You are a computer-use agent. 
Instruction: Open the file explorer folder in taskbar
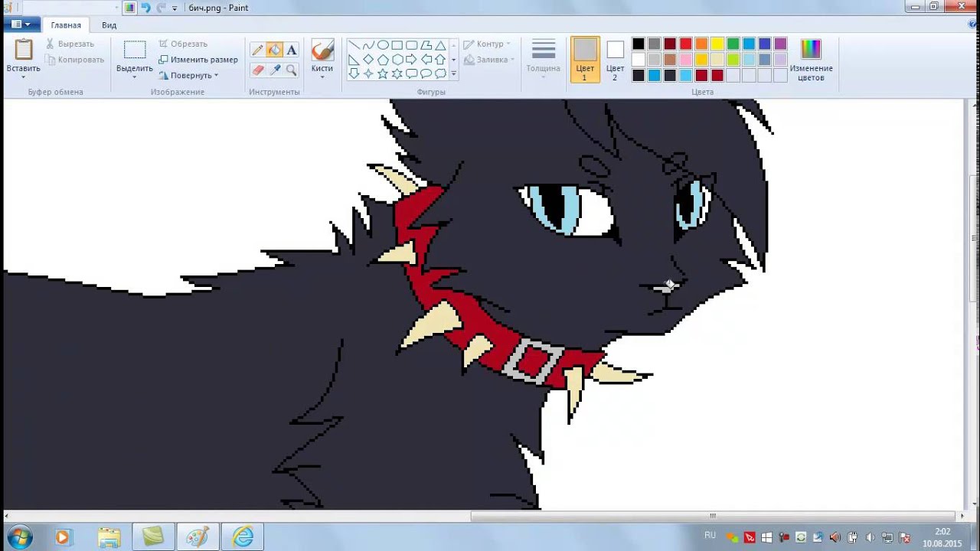click(x=109, y=537)
